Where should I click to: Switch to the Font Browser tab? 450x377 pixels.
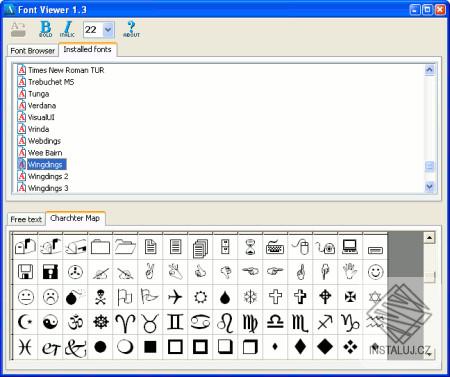point(32,51)
